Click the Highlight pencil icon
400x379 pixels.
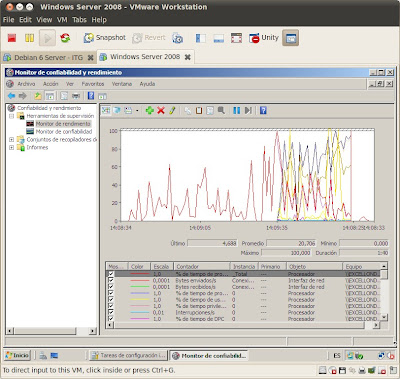(172, 110)
